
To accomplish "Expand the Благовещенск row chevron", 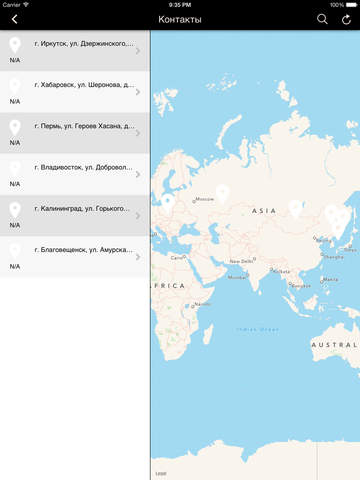I will (x=138, y=257).
